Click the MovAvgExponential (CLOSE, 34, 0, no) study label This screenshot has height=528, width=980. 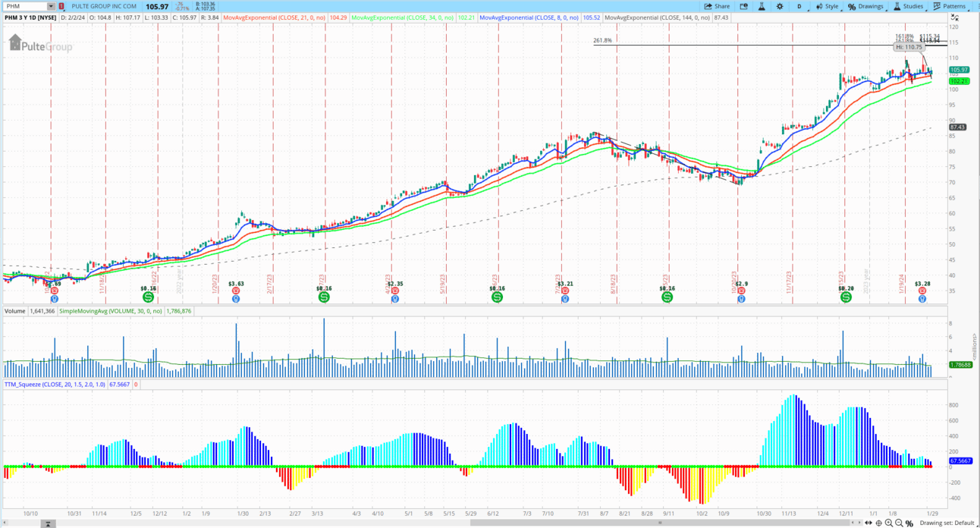(x=403, y=17)
